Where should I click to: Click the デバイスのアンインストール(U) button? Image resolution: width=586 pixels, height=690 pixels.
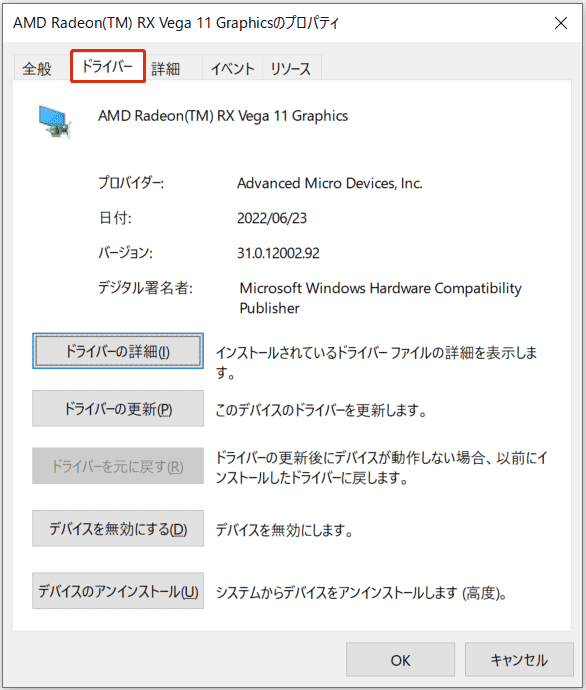tap(118, 591)
